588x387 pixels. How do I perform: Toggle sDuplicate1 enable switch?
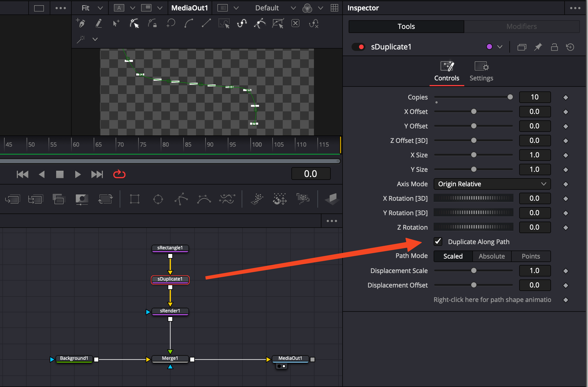[x=358, y=47]
